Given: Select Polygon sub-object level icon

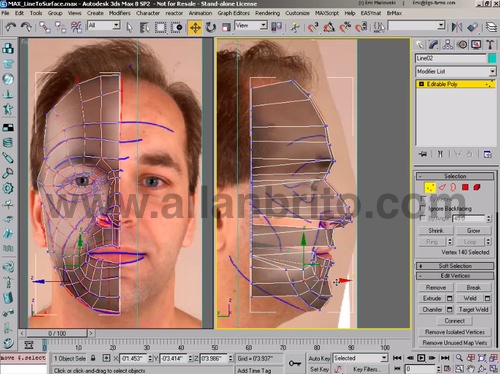Looking at the screenshot, I should click(465, 187).
